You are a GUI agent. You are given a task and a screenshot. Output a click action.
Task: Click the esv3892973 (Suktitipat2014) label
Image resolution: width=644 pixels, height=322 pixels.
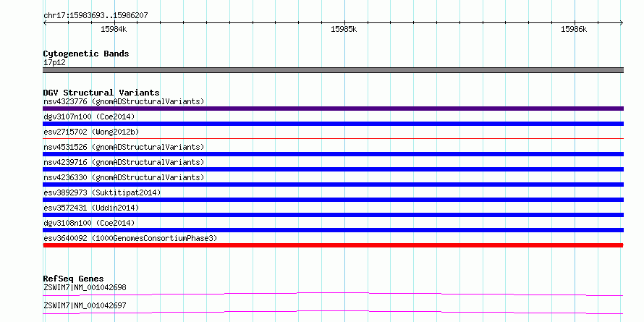tap(102, 192)
